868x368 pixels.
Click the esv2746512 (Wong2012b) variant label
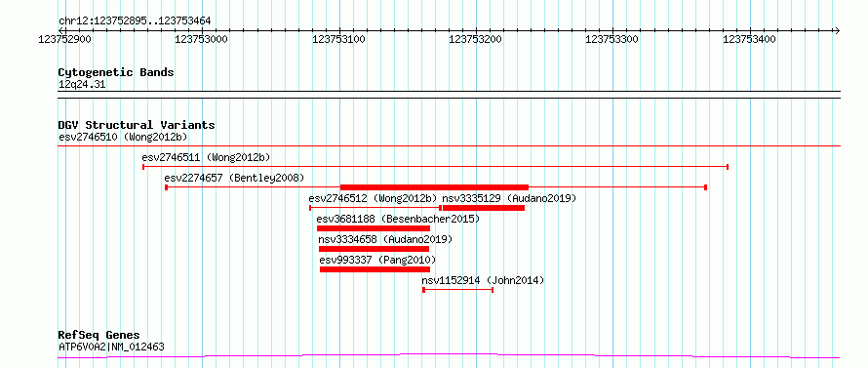[x=374, y=198]
